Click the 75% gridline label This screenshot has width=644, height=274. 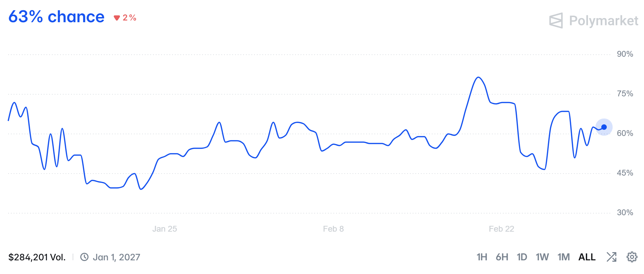click(x=625, y=94)
